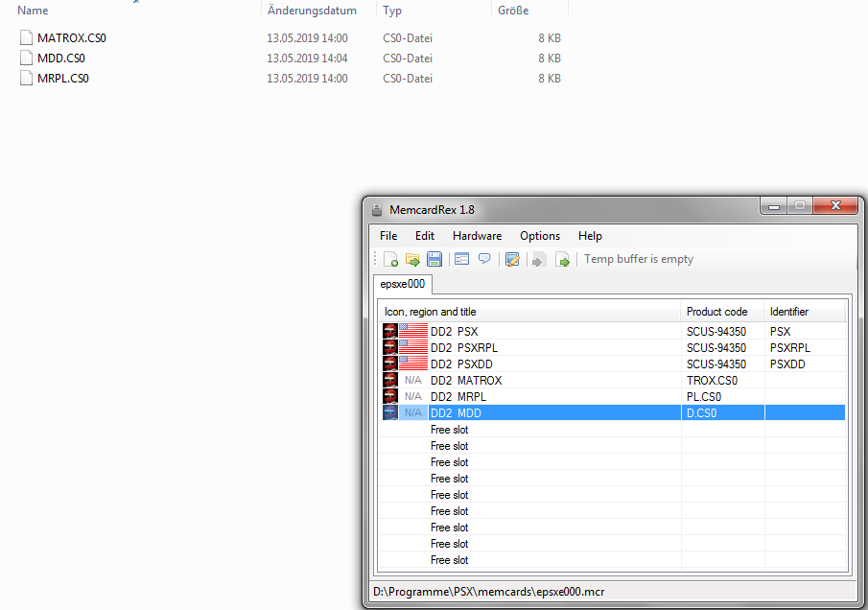
Task: Open the Edit menu
Action: coord(425,236)
